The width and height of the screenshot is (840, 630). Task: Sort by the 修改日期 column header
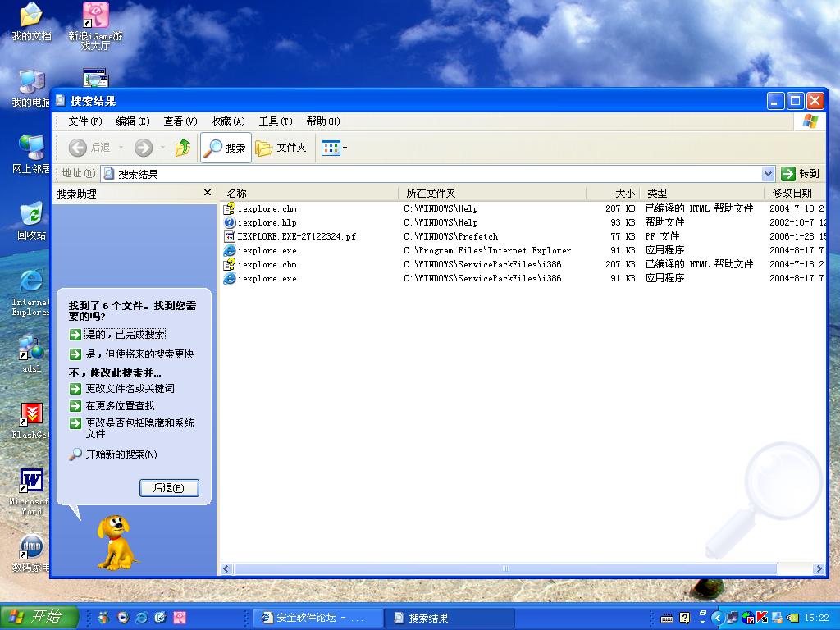tap(794, 194)
